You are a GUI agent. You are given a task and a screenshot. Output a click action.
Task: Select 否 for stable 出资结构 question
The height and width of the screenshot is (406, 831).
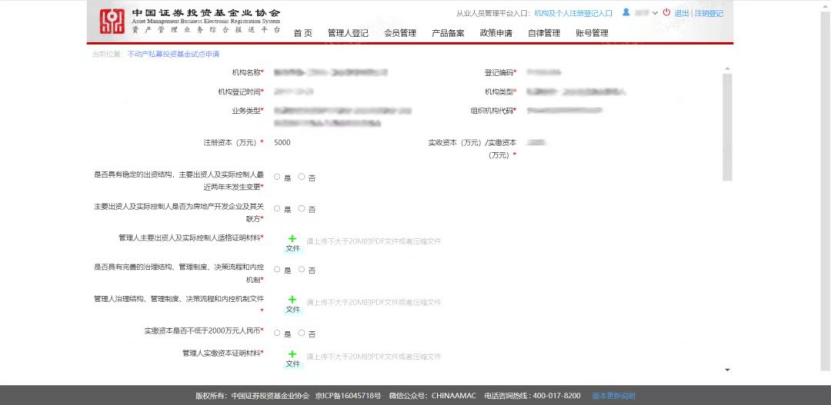(x=301, y=177)
